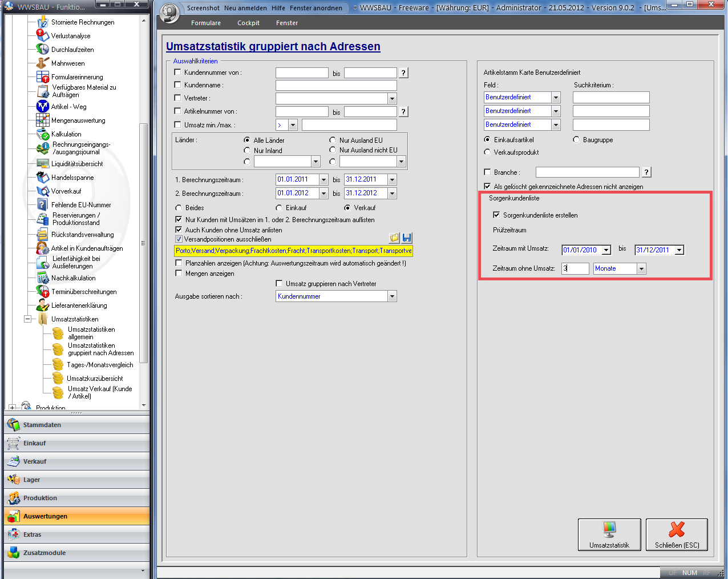The width and height of the screenshot is (728, 579).
Task: Open the Formulare menu
Action: tap(206, 23)
